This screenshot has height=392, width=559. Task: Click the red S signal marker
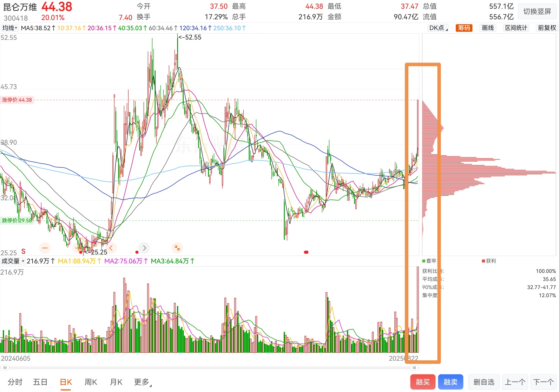[24, 251]
